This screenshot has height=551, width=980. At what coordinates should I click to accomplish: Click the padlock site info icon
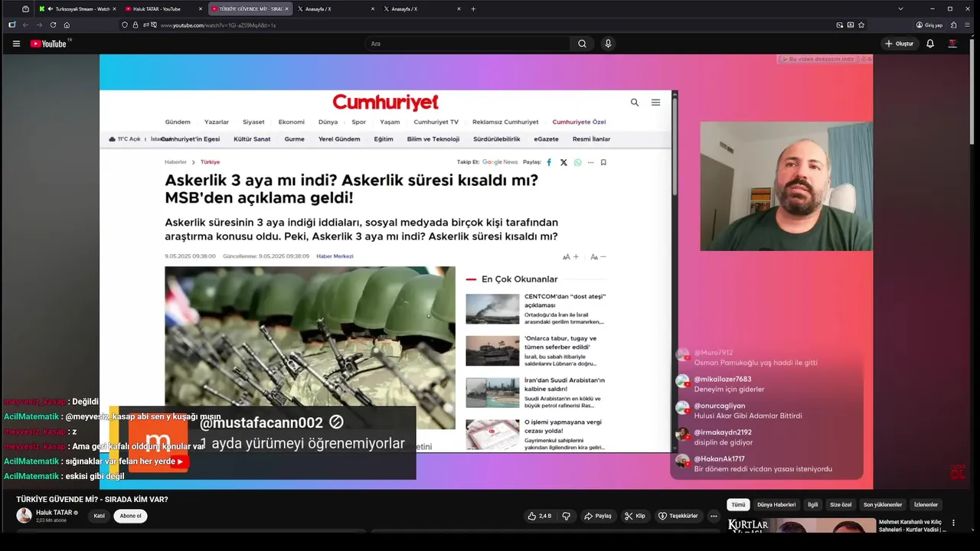coord(136,25)
